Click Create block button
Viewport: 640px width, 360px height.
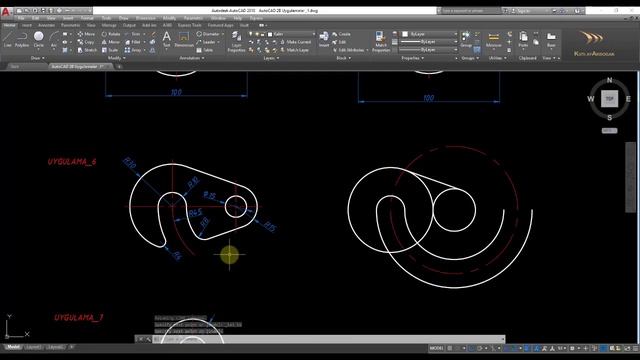click(x=341, y=34)
